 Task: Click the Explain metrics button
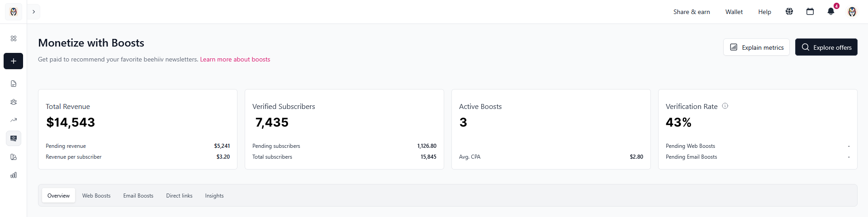point(756,47)
